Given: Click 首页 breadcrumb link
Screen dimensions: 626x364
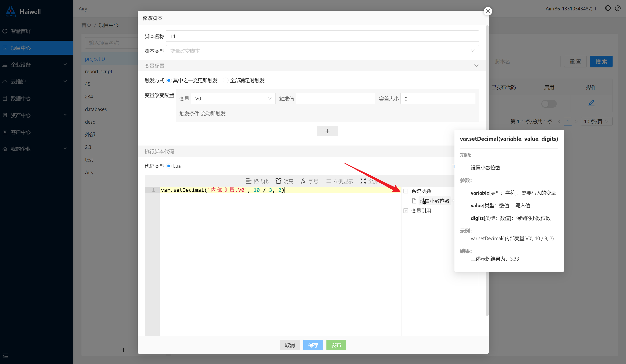Looking at the screenshot, I should point(86,25).
